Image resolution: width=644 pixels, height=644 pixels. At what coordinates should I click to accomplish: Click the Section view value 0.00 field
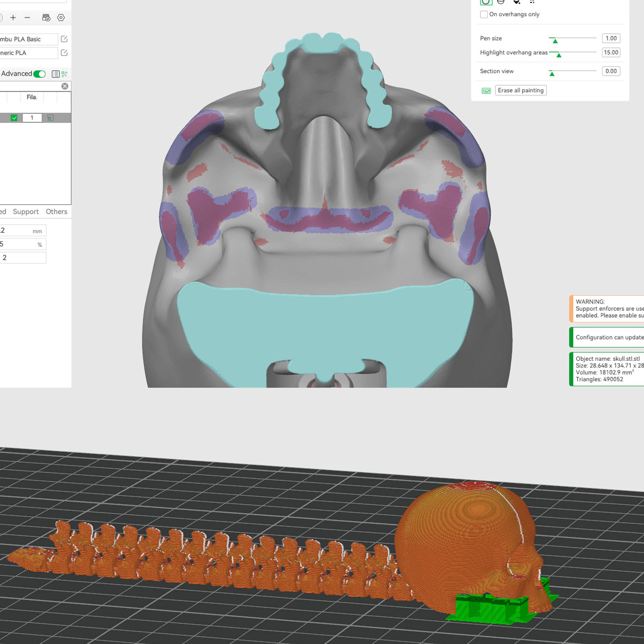[611, 71]
